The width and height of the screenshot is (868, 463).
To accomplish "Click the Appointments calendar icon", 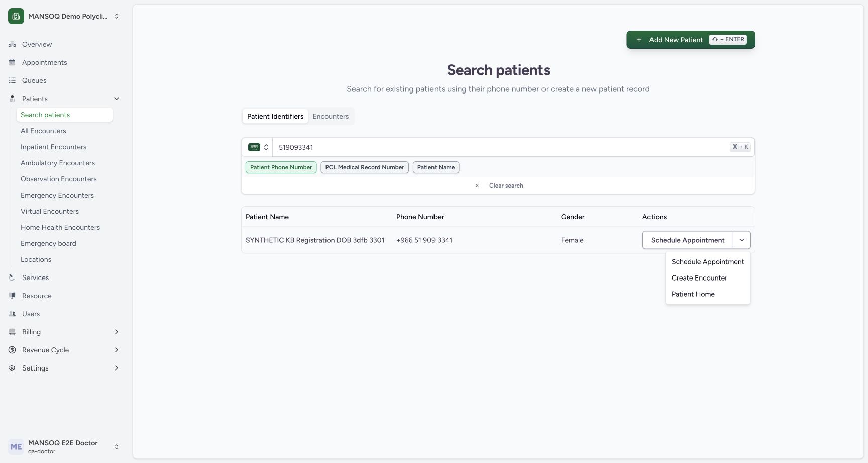I will [x=12, y=62].
